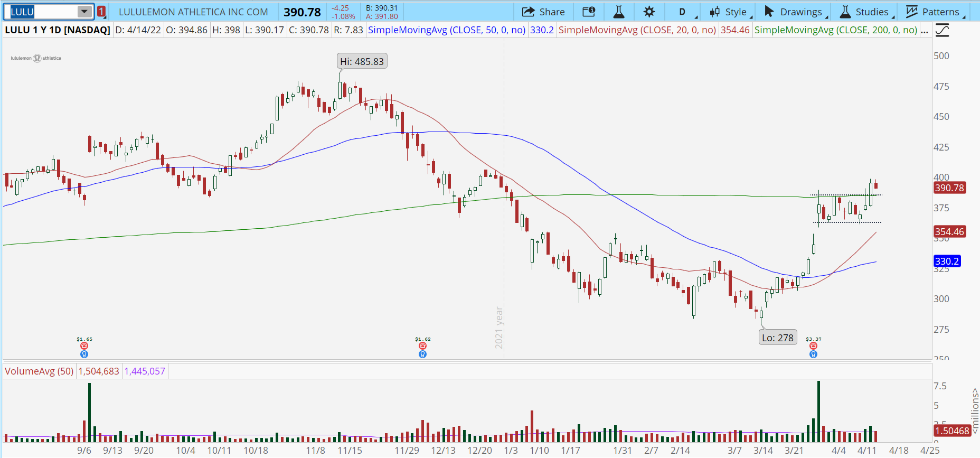Click the red phone icon below $1.65

(84, 346)
